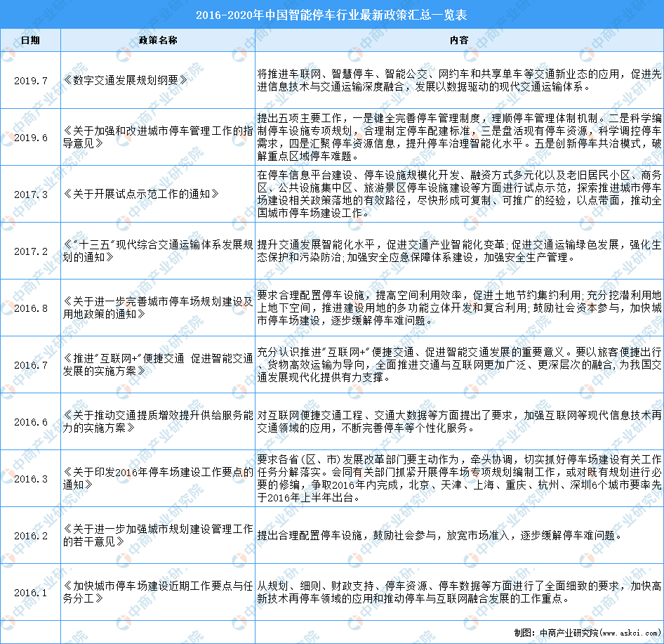The image size is (664, 644).
Task: Select the date cell 2016.8
Action: tap(30, 308)
